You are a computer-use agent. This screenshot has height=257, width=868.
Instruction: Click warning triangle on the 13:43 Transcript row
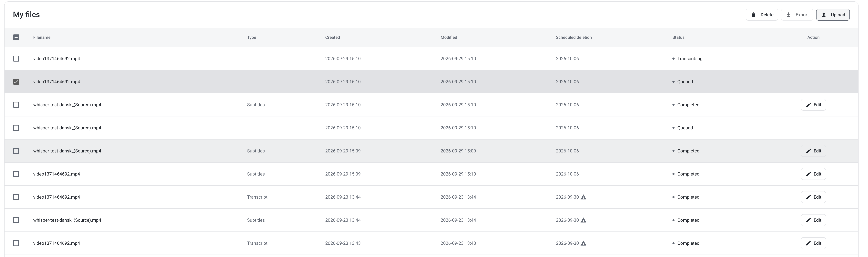click(584, 243)
